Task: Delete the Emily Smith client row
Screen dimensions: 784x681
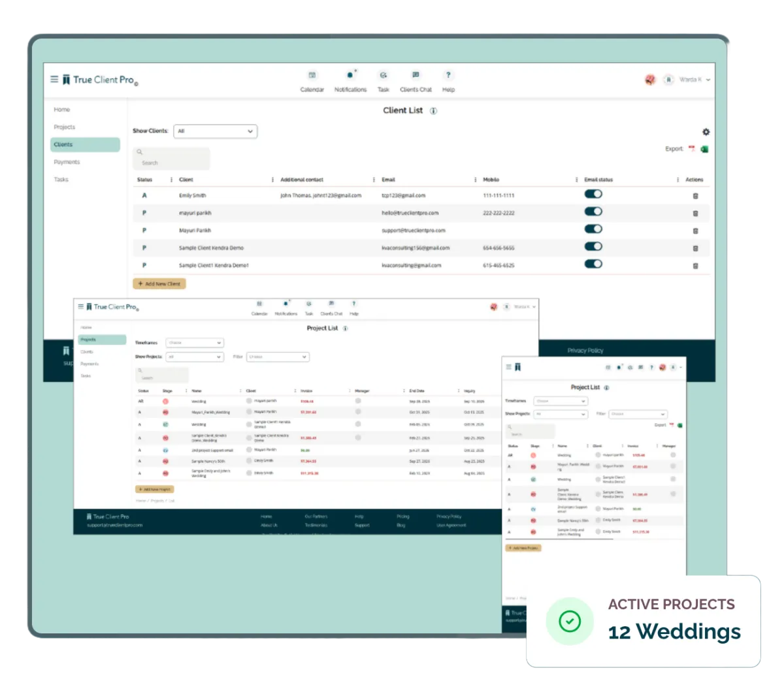Action: [695, 196]
